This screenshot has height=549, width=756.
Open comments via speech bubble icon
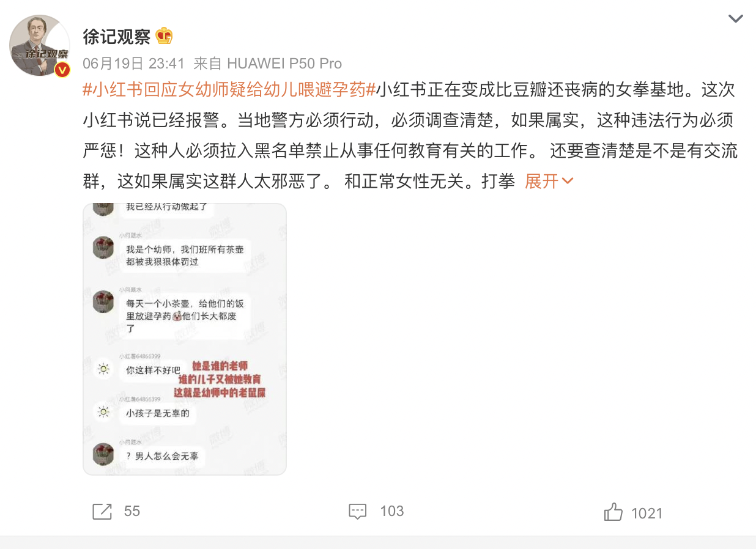click(357, 512)
